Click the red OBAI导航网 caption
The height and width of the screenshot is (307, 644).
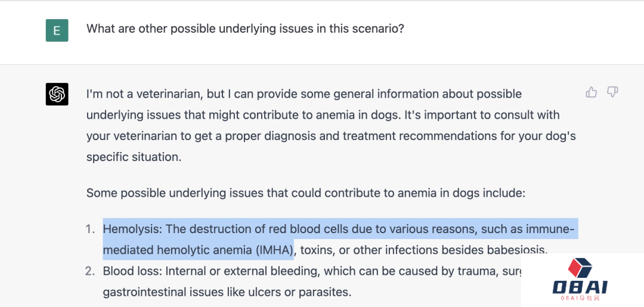coord(580,299)
